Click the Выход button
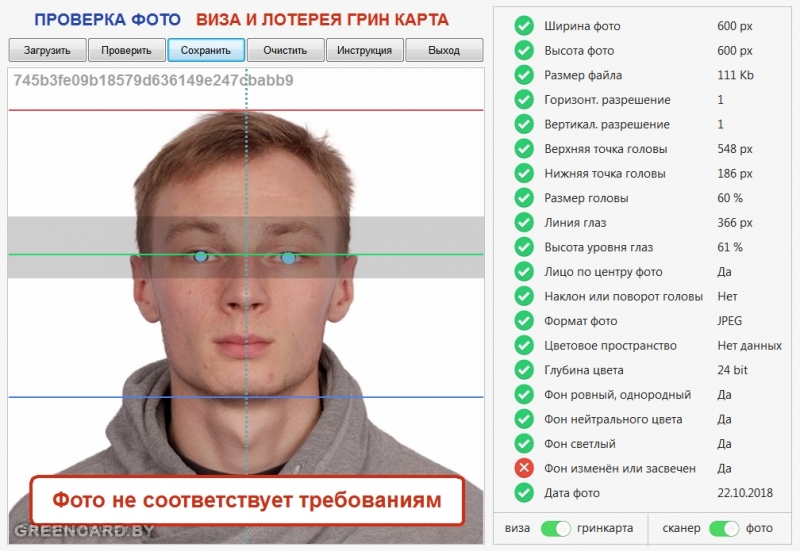The height and width of the screenshot is (551, 800). (444, 50)
